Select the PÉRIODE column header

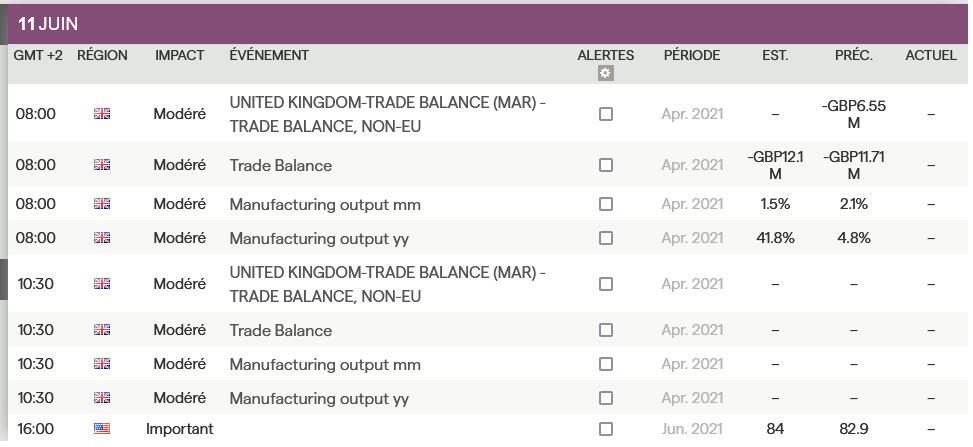[691, 55]
